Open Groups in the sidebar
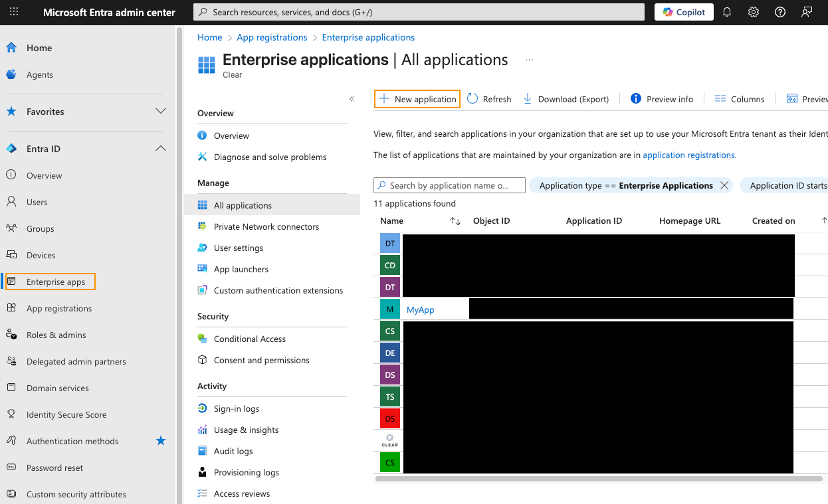This screenshot has width=828, height=504. click(41, 228)
